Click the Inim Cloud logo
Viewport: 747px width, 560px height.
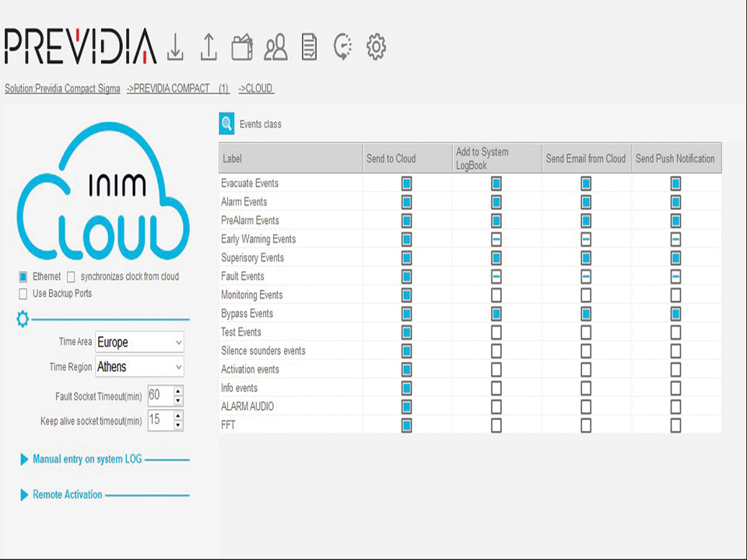pyautogui.click(x=103, y=191)
